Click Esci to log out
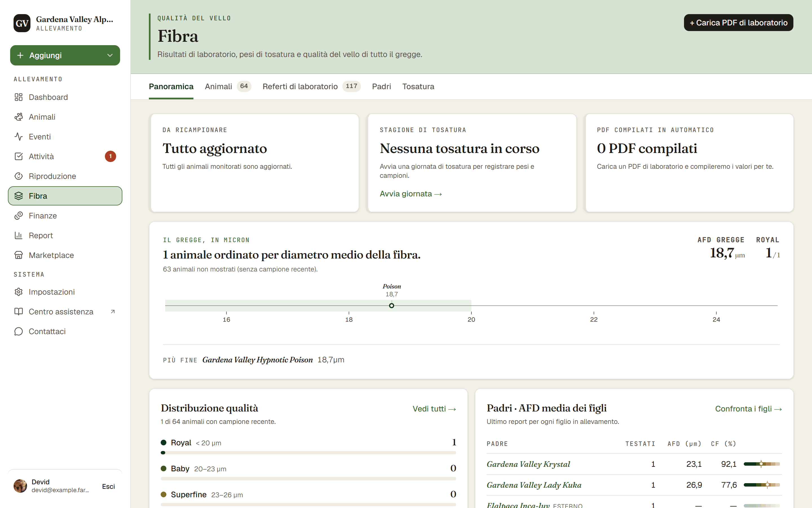 click(108, 487)
